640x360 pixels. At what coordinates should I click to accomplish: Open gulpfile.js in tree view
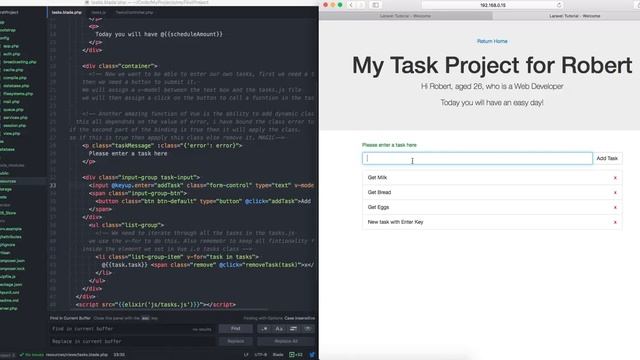click(8, 277)
